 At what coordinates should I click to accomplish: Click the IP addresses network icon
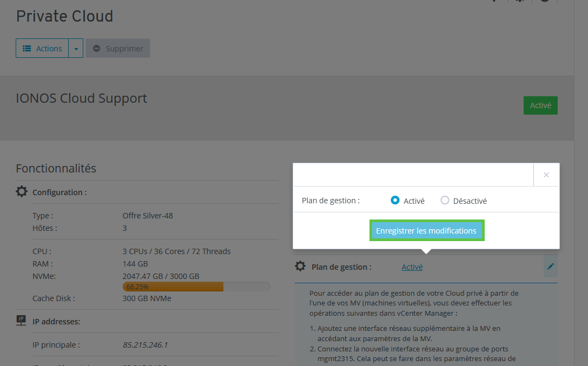point(21,321)
